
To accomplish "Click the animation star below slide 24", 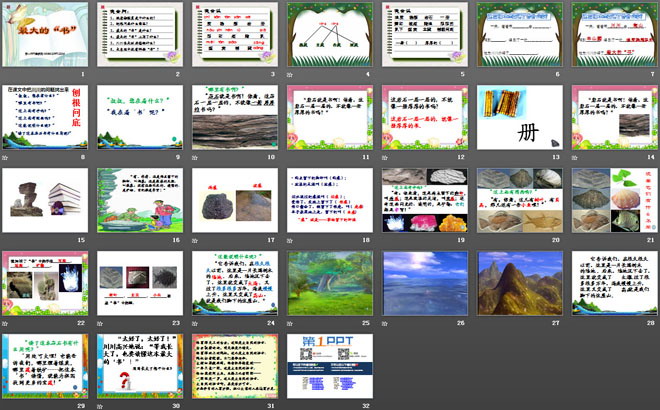I will 195,323.
